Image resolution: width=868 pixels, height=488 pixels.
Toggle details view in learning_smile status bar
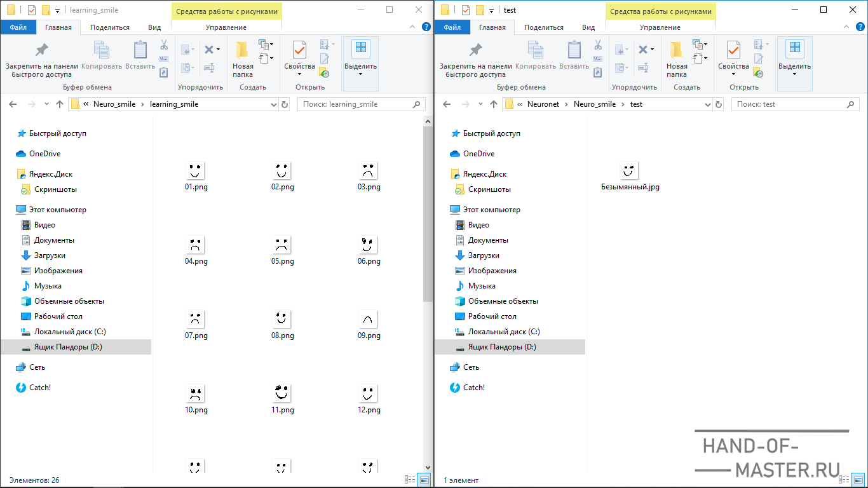tap(410, 480)
